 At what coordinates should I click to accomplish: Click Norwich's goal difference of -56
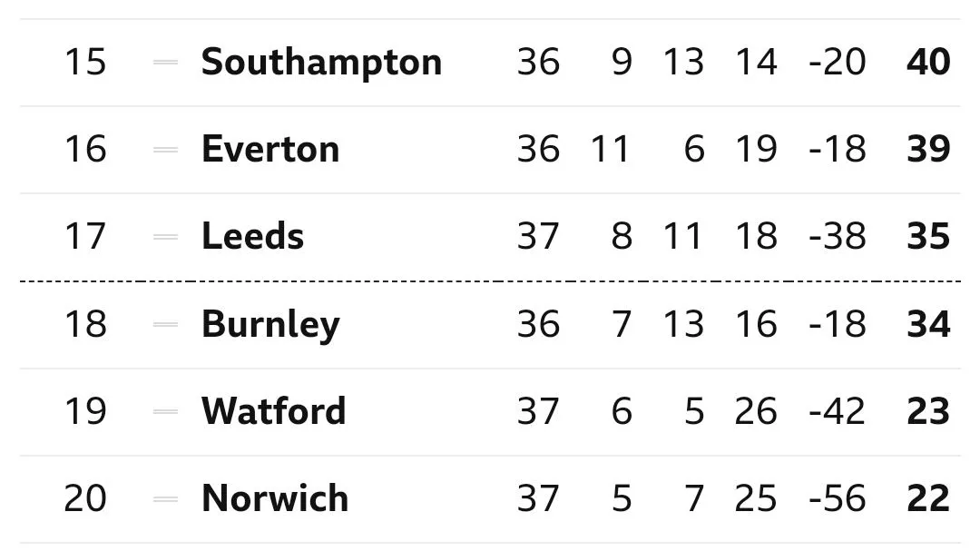click(x=838, y=498)
